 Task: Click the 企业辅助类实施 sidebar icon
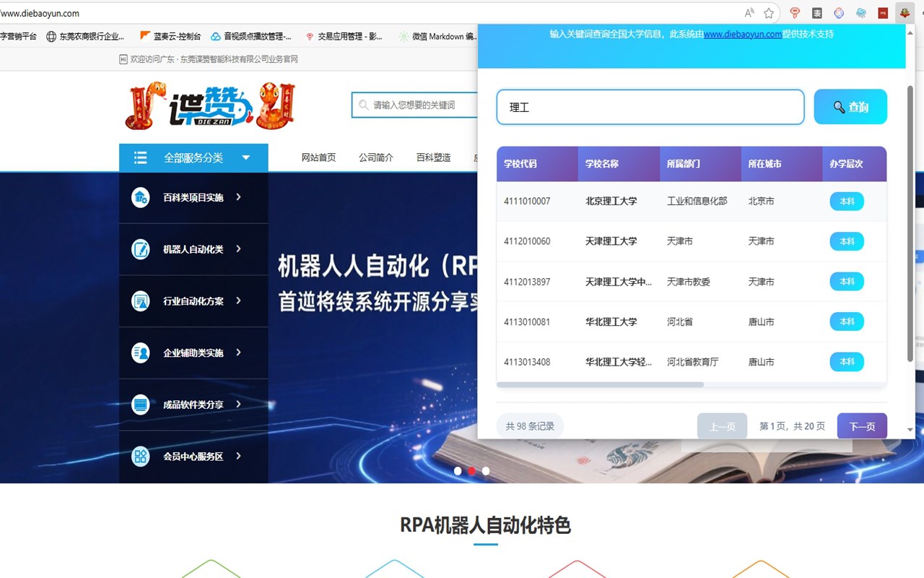click(141, 353)
